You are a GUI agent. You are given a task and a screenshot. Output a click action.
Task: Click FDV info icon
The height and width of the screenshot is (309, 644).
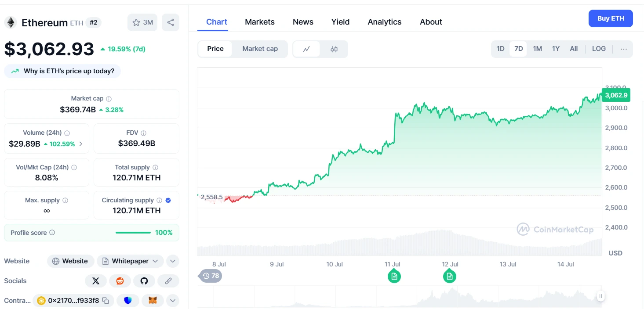(143, 133)
